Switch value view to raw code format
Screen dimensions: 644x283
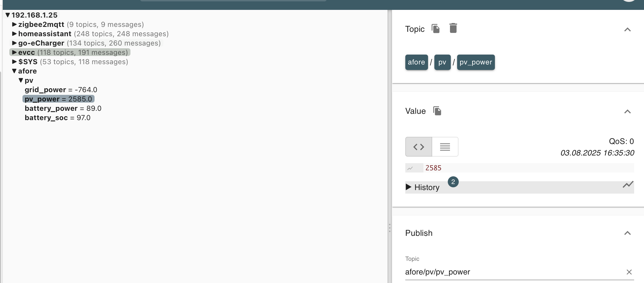[x=418, y=147]
